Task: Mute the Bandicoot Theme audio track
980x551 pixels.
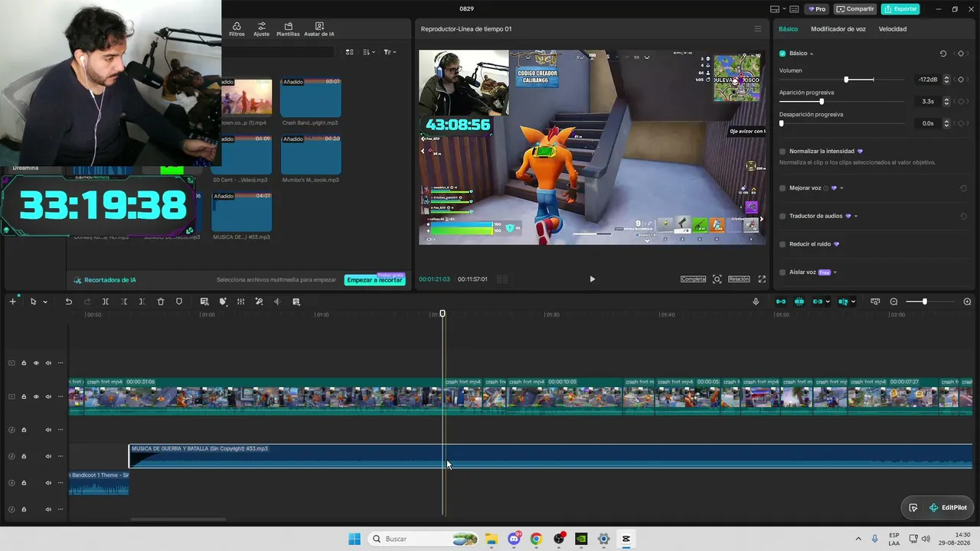Action: click(48, 483)
